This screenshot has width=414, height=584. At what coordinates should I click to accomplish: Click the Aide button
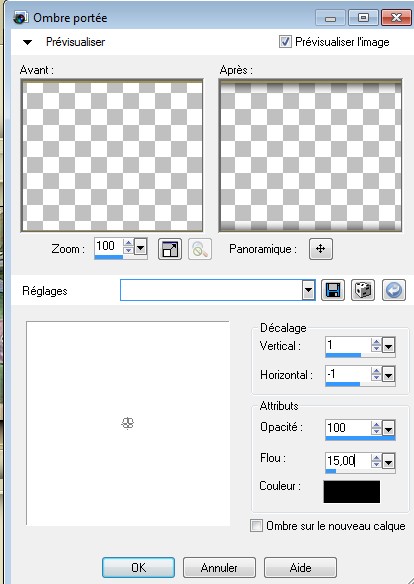click(x=300, y=567)
